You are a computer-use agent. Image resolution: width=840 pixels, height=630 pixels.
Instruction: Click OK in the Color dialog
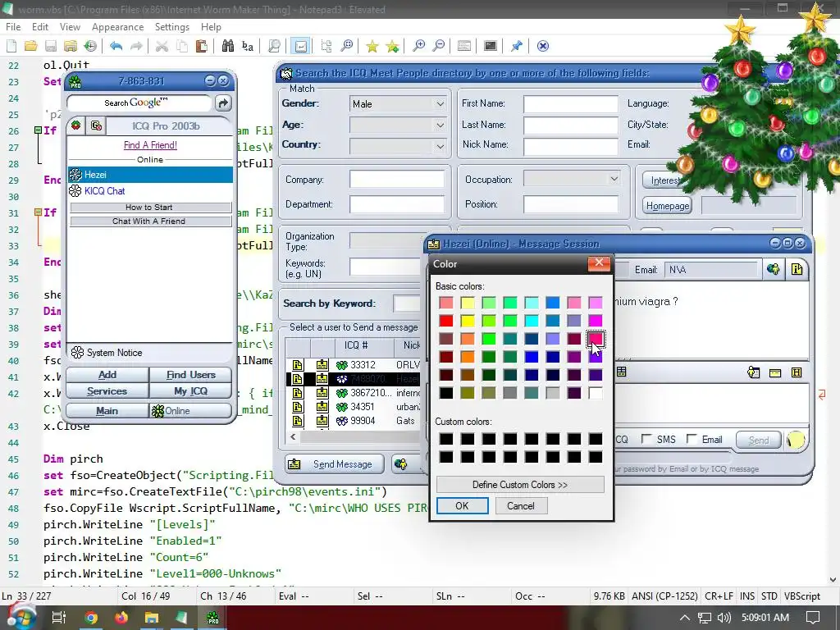pyautogui.click(x=463, y=505)
